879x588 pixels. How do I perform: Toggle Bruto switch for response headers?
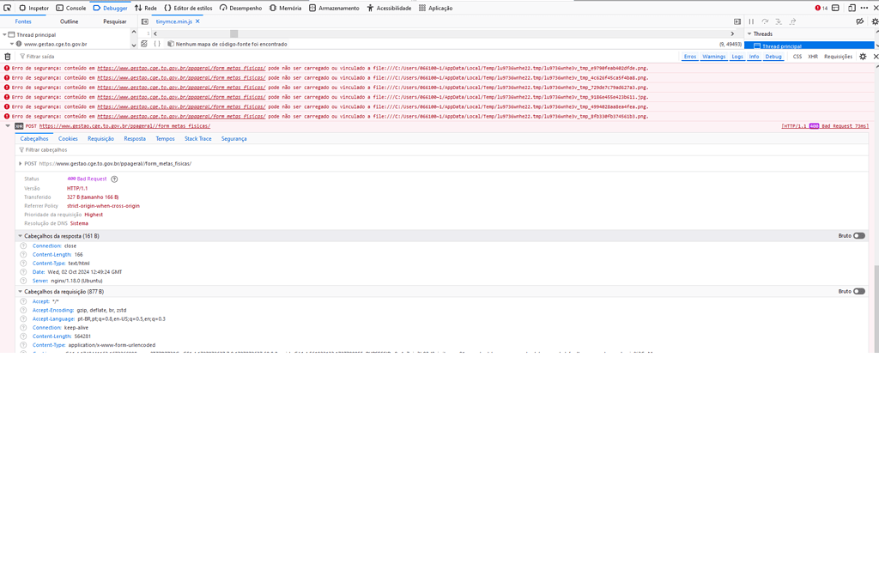[858, 236]
